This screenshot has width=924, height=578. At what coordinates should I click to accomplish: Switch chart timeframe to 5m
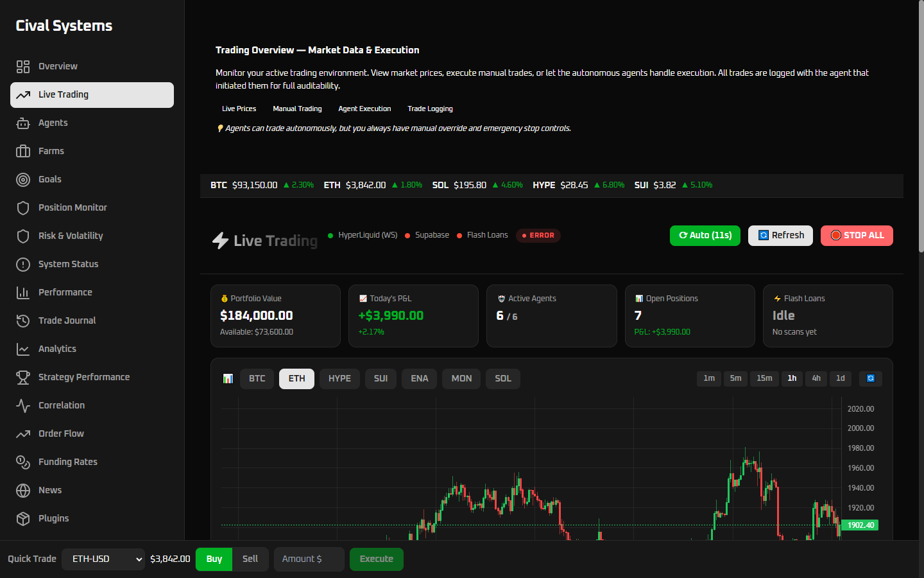736,378
